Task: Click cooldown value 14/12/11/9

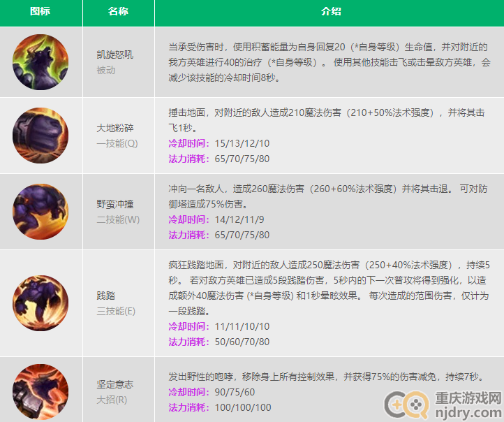Action: pos(239,219)
